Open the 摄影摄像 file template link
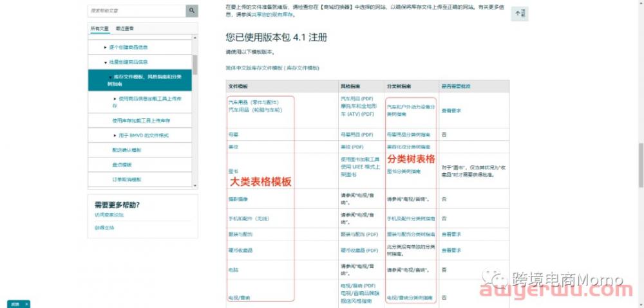 238,199
